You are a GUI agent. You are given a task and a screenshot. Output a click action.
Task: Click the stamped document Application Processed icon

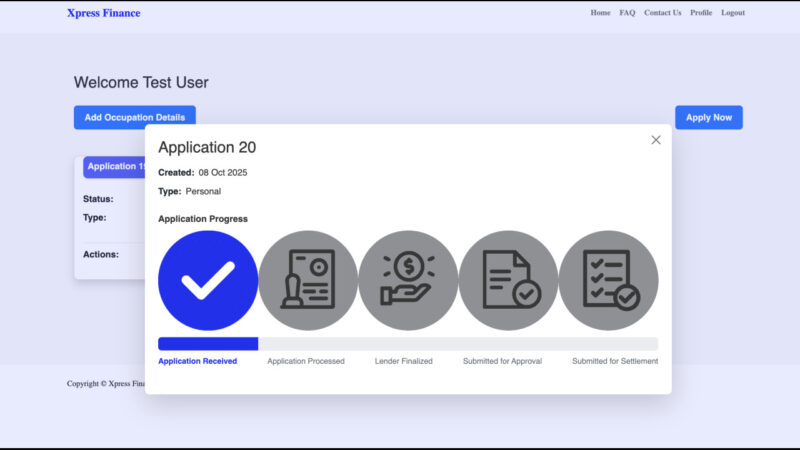(x=308, y=280)
